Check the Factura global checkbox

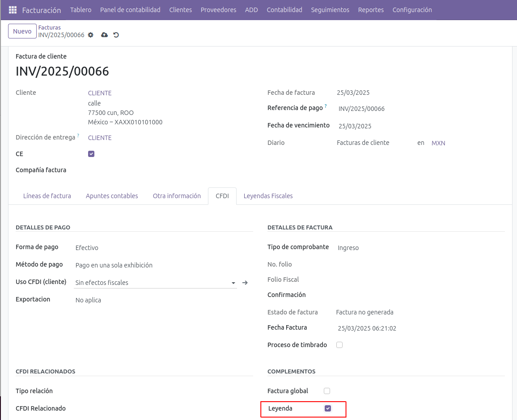point(327,391)
